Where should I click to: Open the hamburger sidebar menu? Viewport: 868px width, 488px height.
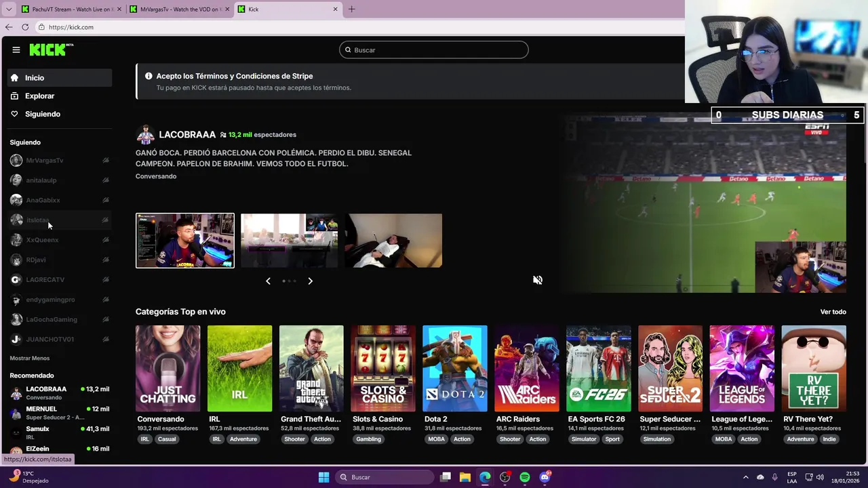click(x=16, y=49)
